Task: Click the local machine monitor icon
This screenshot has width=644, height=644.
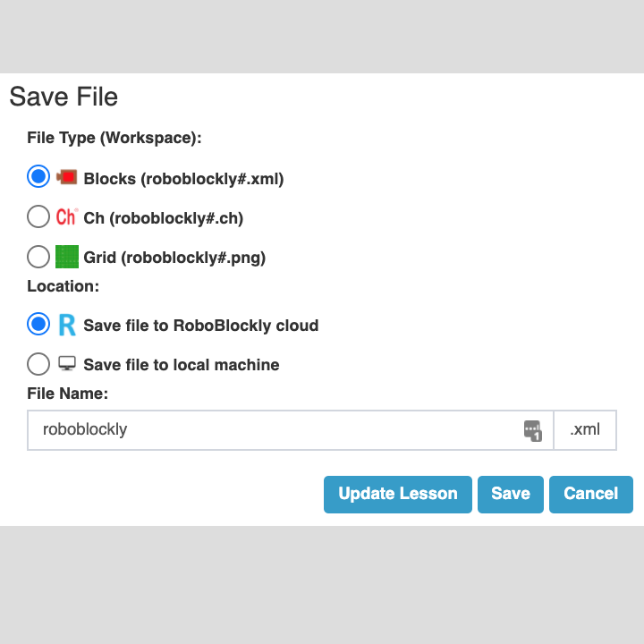Action: 66,364
